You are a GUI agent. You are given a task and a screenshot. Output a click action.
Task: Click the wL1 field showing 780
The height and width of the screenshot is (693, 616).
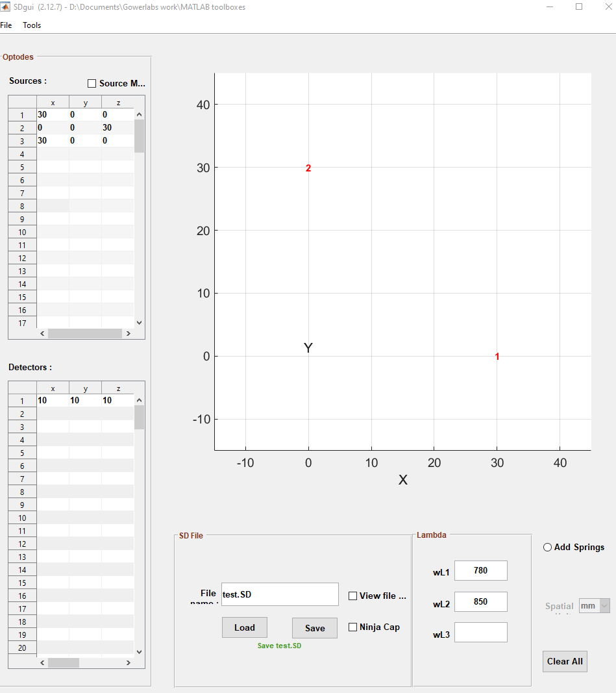(x=481, y=571)
